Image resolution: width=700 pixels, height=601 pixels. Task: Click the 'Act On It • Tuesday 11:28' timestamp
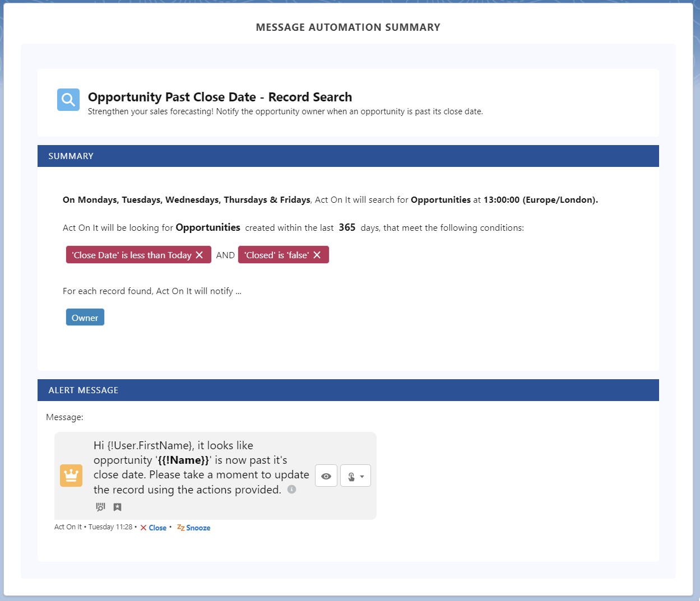(94, 527)
